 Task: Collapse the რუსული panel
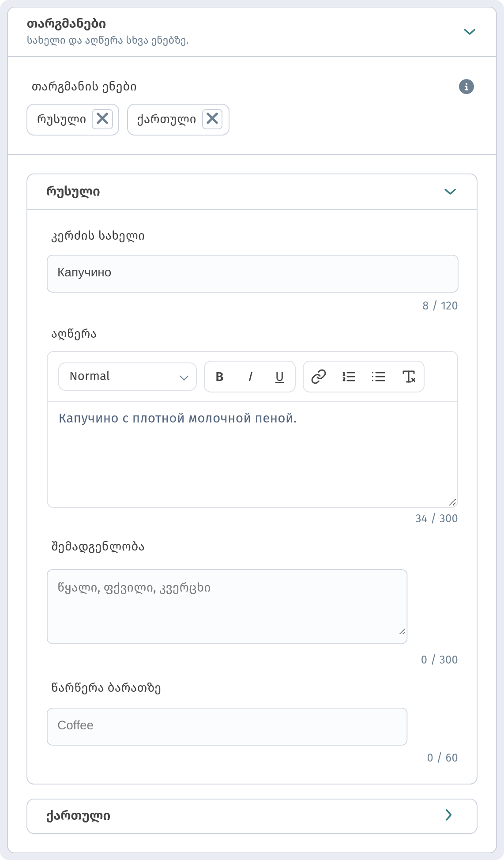coord(450,192)
